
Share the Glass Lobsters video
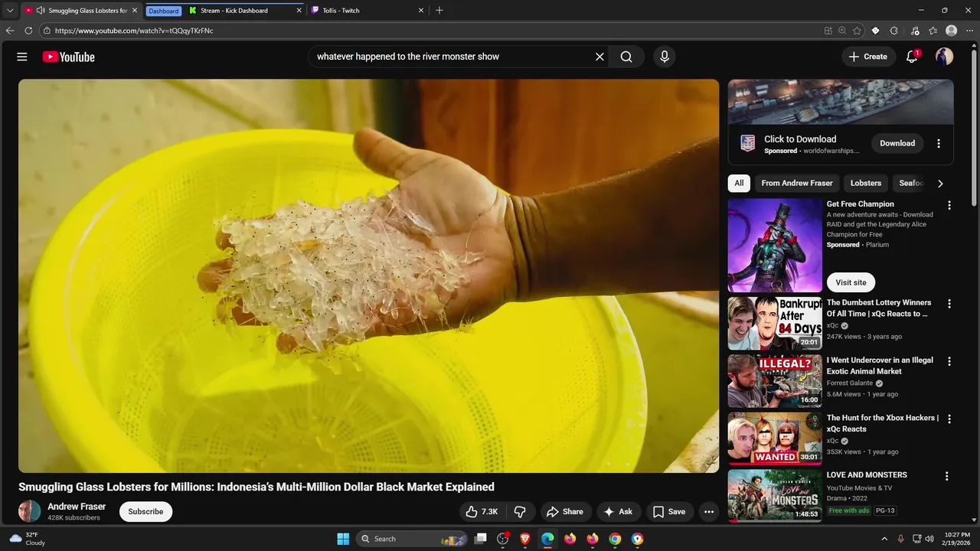pyautogui.click(x=564, y=511)
